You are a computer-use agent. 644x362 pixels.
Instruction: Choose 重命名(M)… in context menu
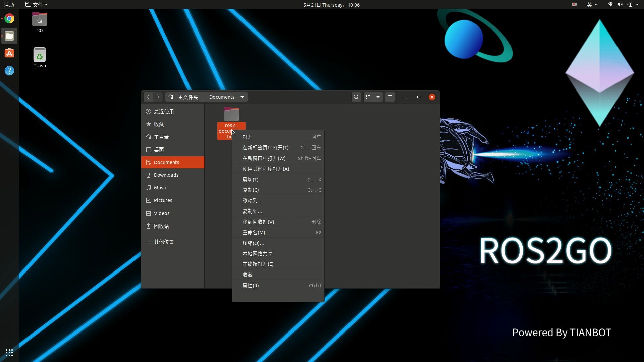278,233
